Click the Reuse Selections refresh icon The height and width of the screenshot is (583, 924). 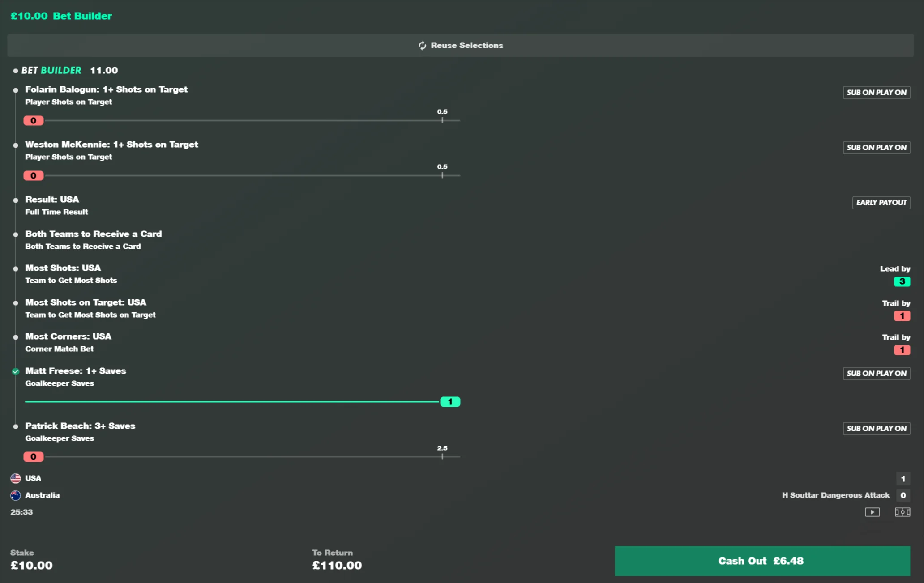coord(422,46)
